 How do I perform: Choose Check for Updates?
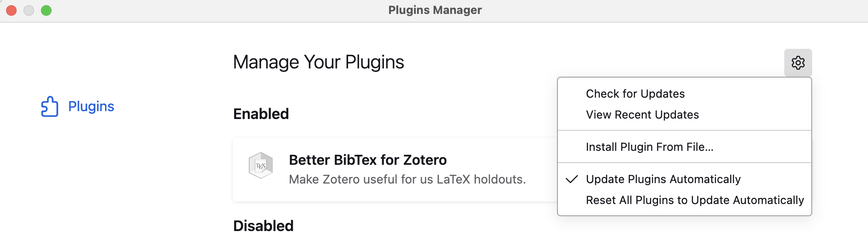point(635,94)
